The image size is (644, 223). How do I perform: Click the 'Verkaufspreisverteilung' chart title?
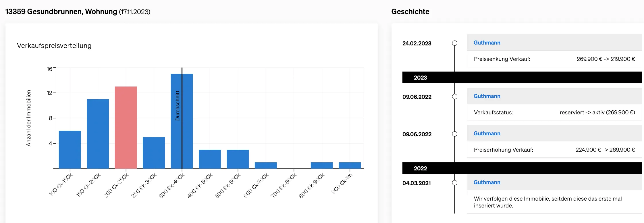pyautogui.click(x=54, y=46)
